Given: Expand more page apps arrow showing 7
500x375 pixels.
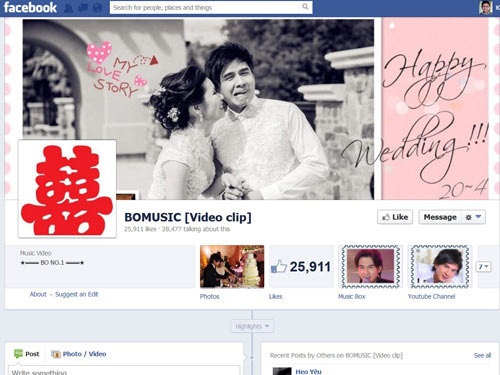Looking at the screenshot, I should pos(483,267).
